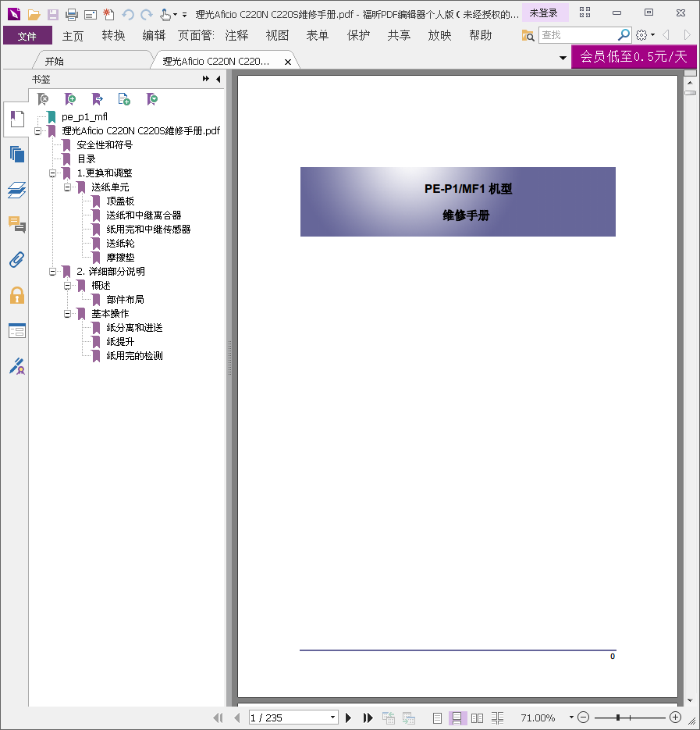Click the set bookmark destination arrow icon
This screenshot has width=700, height=730.
click(98, 98)
